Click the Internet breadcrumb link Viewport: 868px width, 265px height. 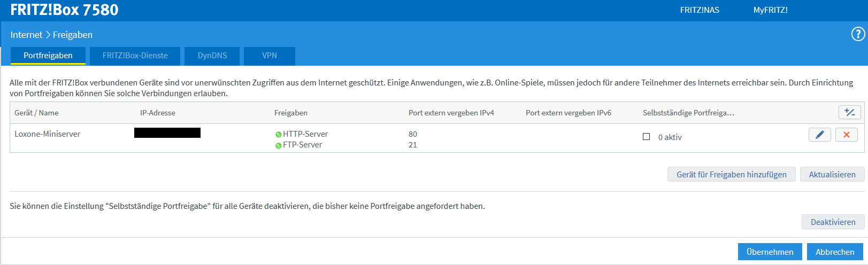26,35
